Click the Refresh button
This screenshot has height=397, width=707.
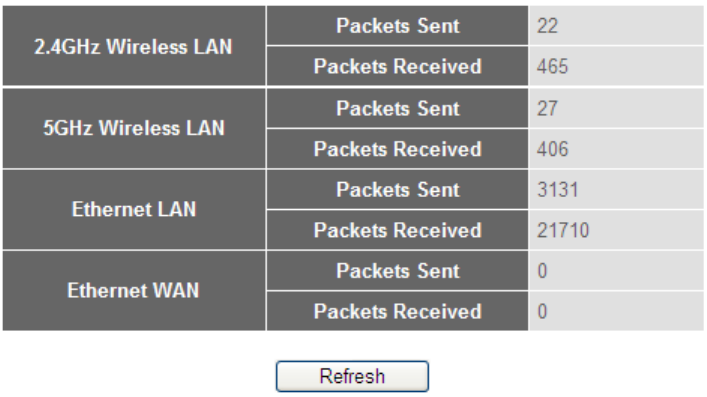352,376
